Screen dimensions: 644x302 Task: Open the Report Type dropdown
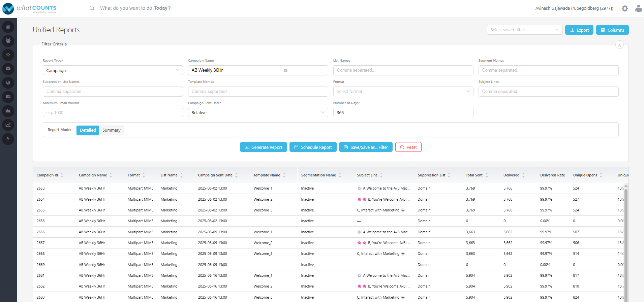[113, 70]
